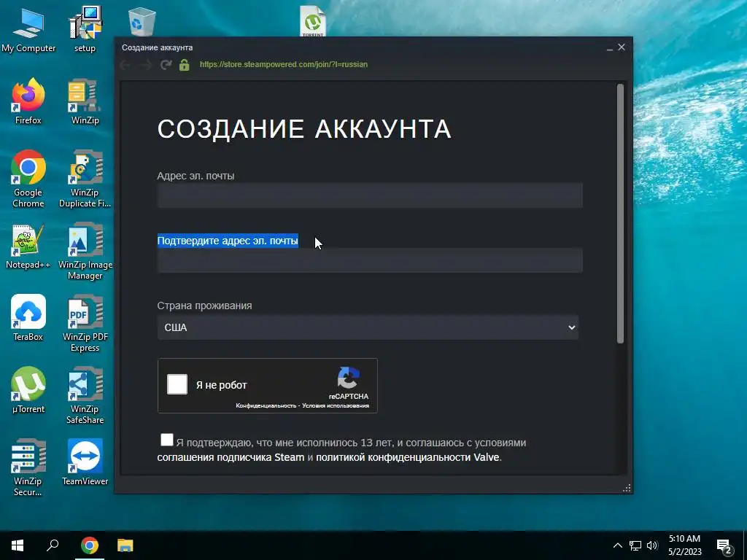Open "политикой конфиденциальности Valve" link
747x560 pixels.
(x=407, y=457)
